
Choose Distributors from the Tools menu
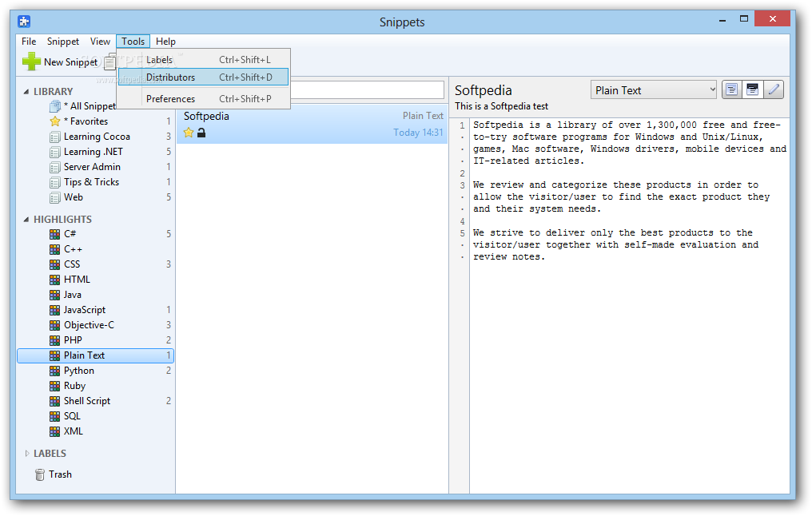pos(203,77)
